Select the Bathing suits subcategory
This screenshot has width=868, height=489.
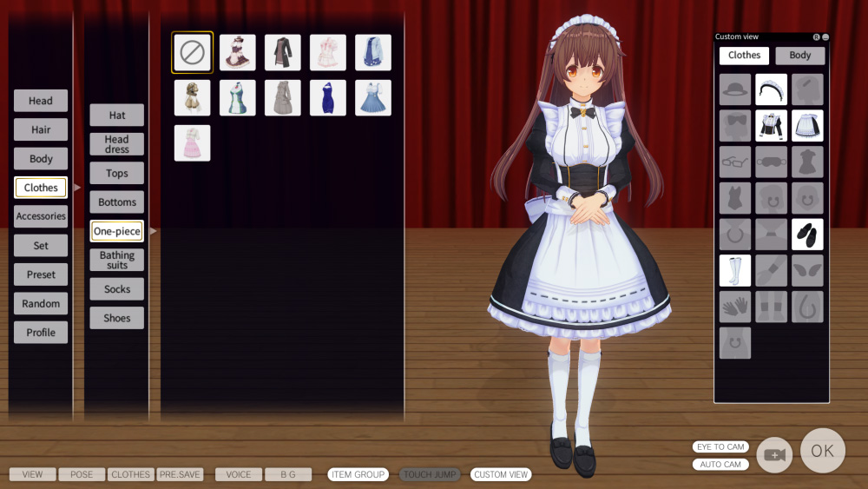[117, 261]
